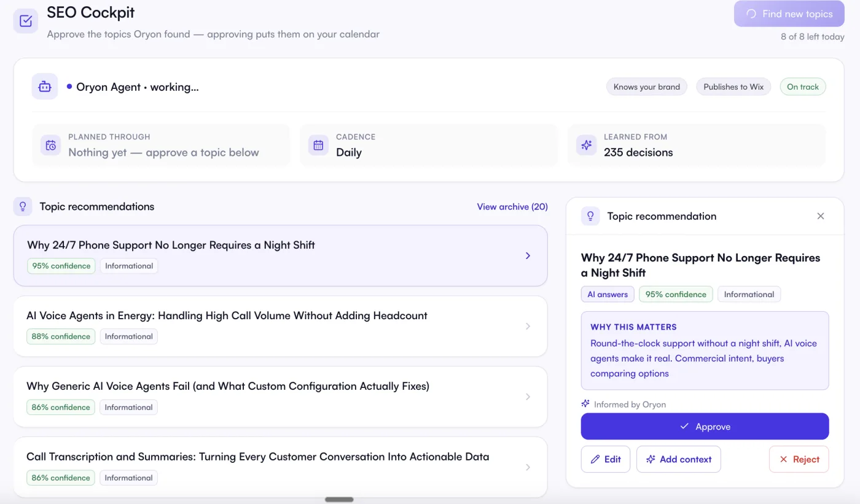This screenshot has height=504, width=860.
Task: Reject the selected topic
Action: [x=799, y=459]
